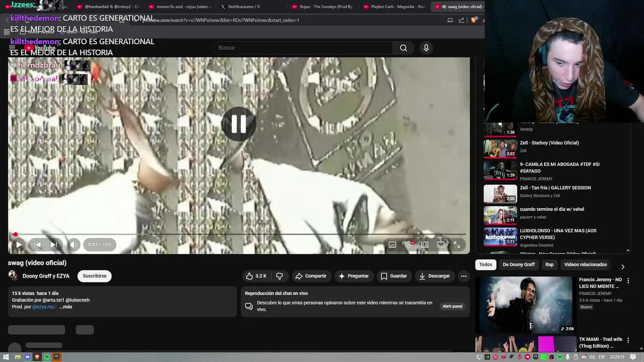Open system volume tray icon
644x362 pixels.
pyautogui.click(x=592, y=357)
